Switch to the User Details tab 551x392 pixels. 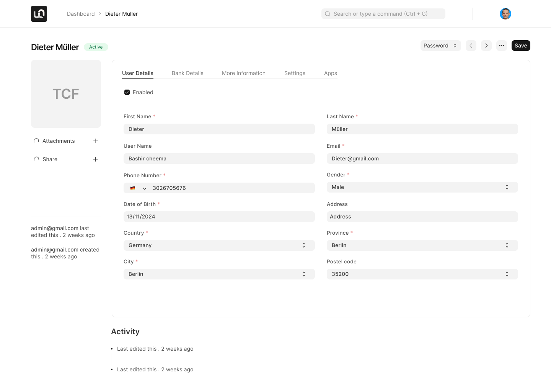138,73
